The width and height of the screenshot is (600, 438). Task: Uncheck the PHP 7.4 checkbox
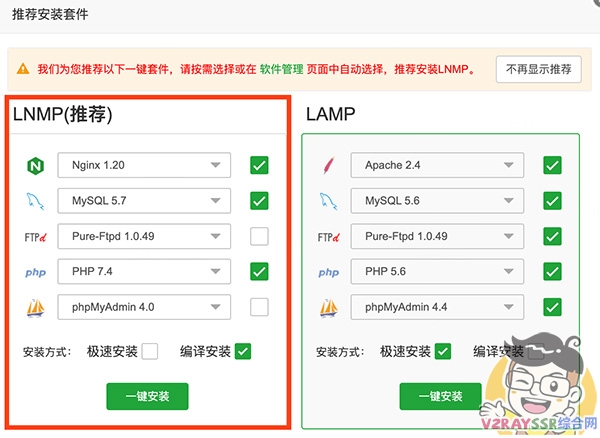[x=259, y=272]
